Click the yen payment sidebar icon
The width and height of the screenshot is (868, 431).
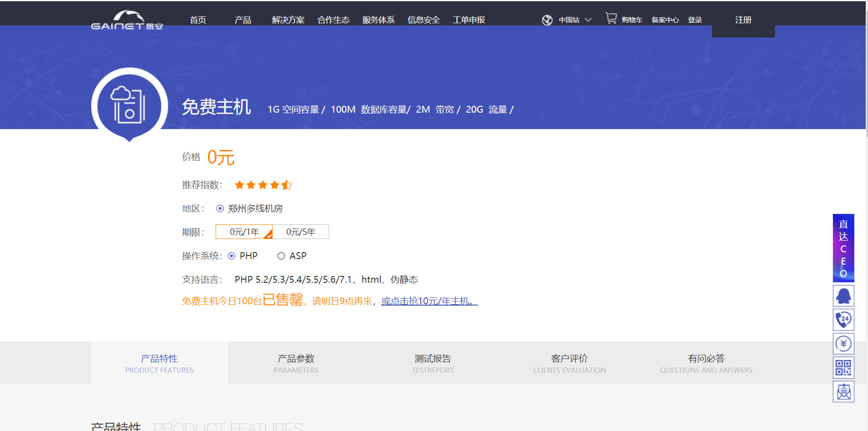pyautogui.click(x=843, y=343)
